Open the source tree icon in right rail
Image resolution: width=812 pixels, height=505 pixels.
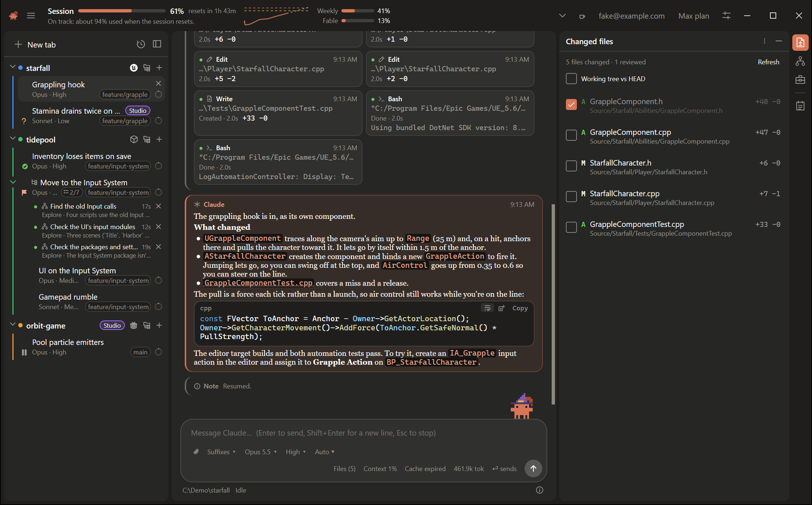(x=800, y=61)
